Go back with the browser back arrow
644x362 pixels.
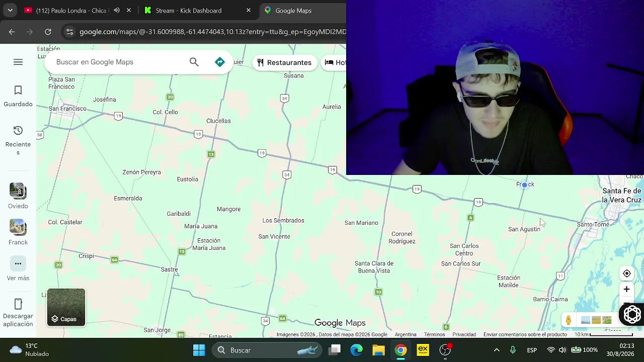12,32
